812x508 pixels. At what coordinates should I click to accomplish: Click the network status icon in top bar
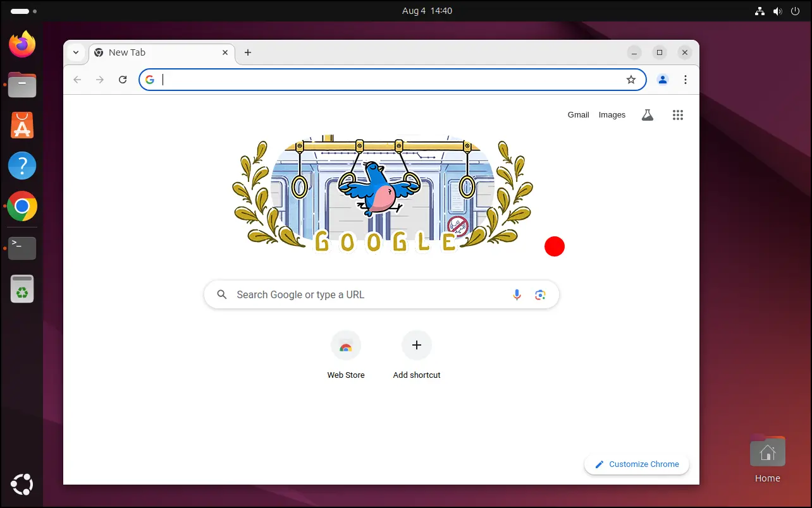pyautogui.click(x=760, y=11)
